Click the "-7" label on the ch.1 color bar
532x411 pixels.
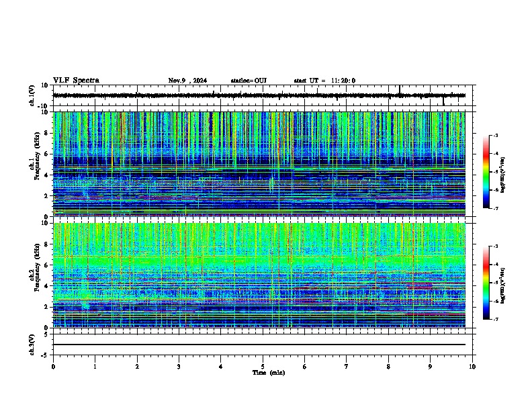click(495, 208)
